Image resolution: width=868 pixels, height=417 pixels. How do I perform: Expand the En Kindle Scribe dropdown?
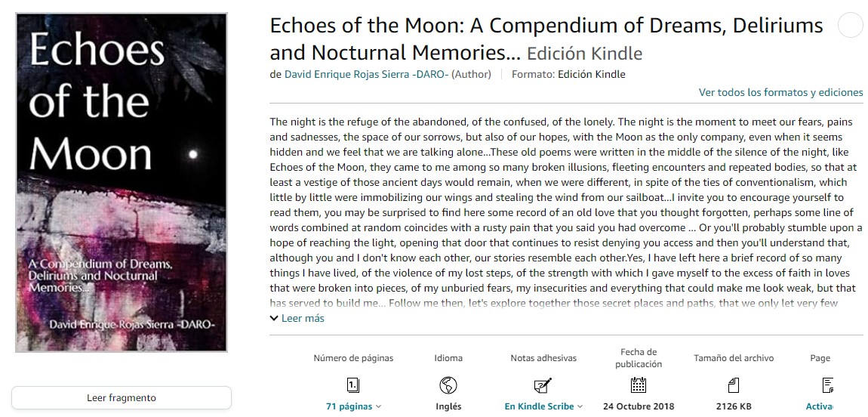[543, 406]
